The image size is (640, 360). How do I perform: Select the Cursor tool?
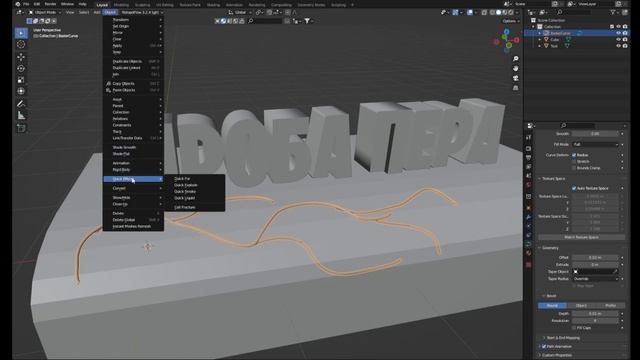pos(21,44)
